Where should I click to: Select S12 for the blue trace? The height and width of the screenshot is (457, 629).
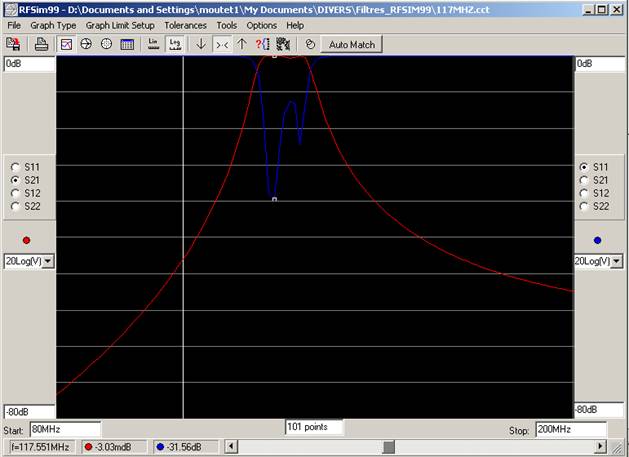pyautogui.click(x=584, y=193)
